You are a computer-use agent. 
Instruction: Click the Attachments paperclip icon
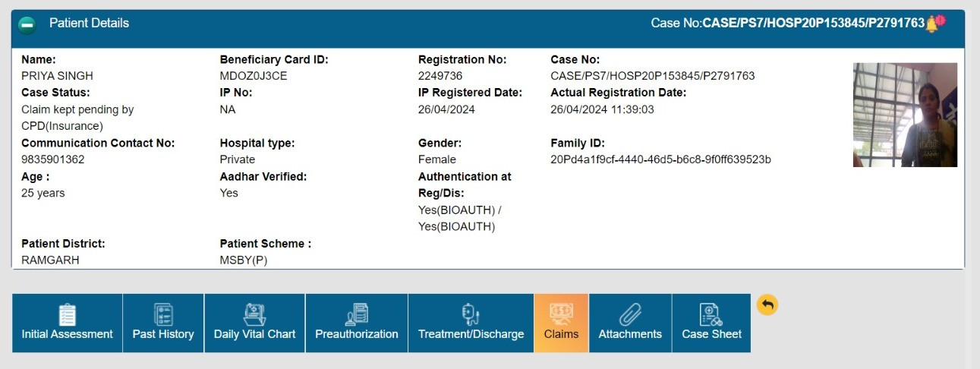coord(630,314)
